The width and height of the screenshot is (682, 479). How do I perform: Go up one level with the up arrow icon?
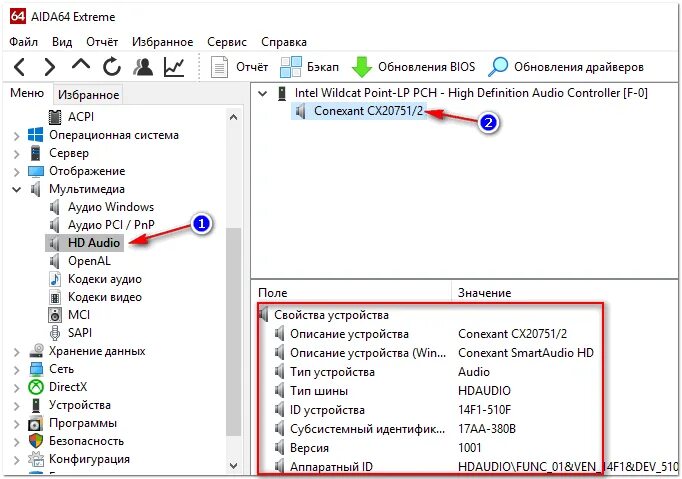(81, 65)
